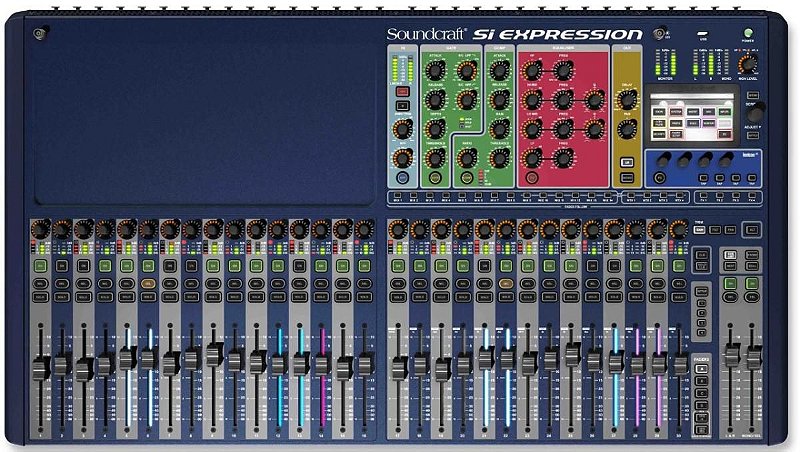Toggle the input HPF ON button
This screenshot has width=800, height=452.
pyautogui.click(x=403, y=178)
